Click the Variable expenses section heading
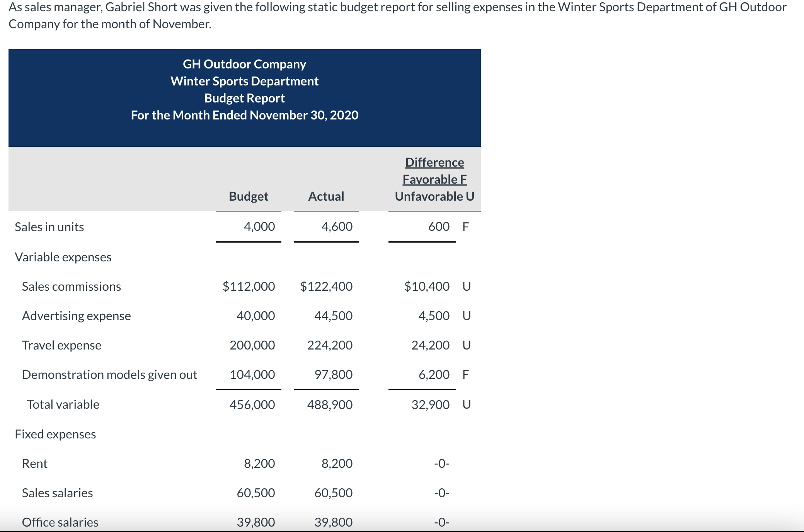This screenshot has width=804, height=532. (x=63, y=257)
